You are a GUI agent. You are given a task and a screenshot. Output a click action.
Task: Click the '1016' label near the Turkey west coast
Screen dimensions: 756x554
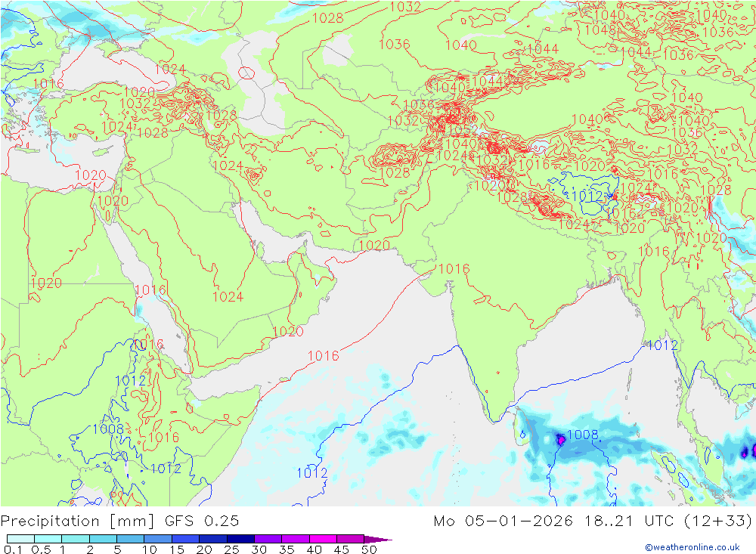click(x=48, y=84)
